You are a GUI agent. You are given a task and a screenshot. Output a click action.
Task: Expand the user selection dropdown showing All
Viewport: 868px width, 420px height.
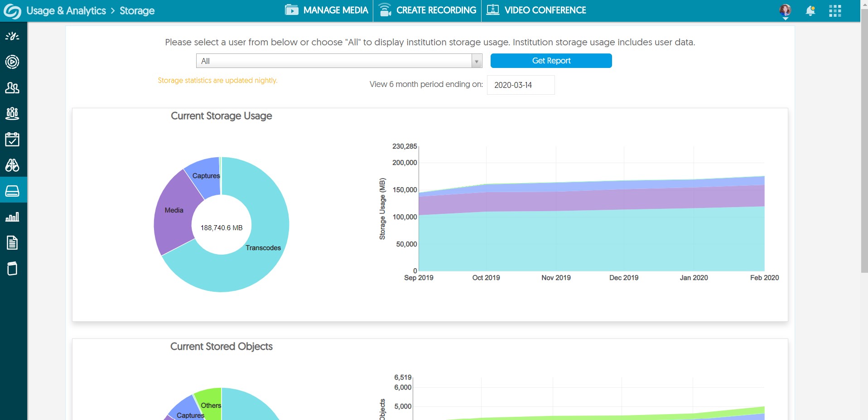pos(476,60)
